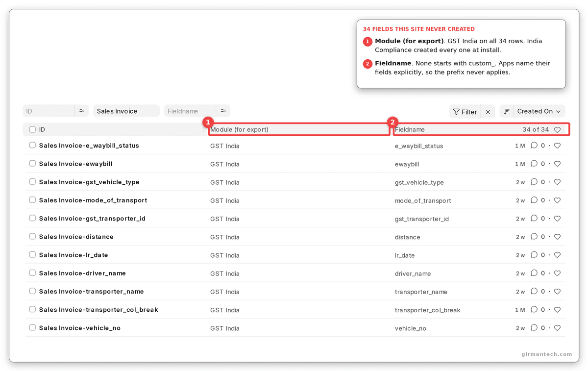Image resolution: width=588 pixels, height=371 pixels.
Task: Like the transporter_col_break row heart icon
Action: (557, 310)
